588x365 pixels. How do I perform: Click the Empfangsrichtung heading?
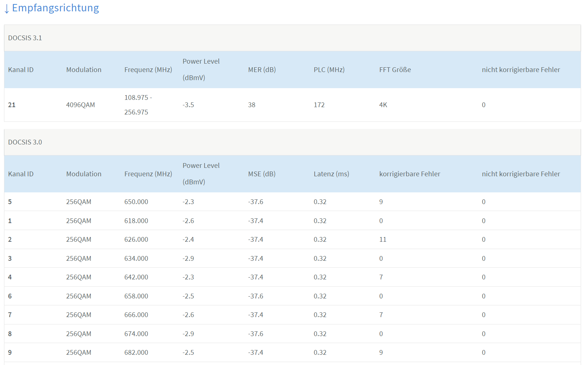click(x=55, y=8)
